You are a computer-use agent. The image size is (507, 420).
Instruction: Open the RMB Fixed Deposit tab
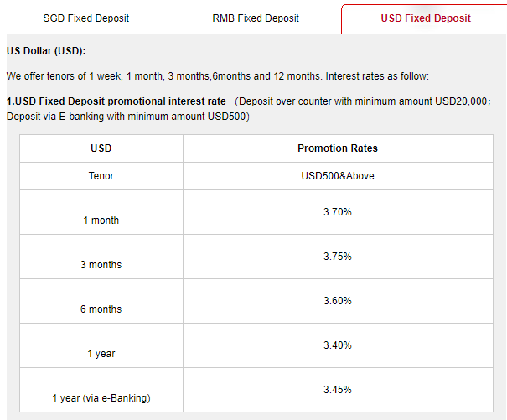coord(256,18)
